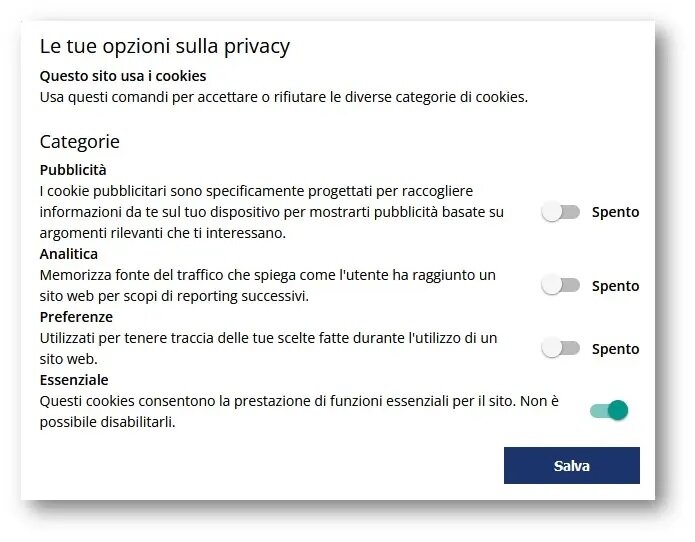Click the Spento label beside Preferenze

[x=615, y=349]
